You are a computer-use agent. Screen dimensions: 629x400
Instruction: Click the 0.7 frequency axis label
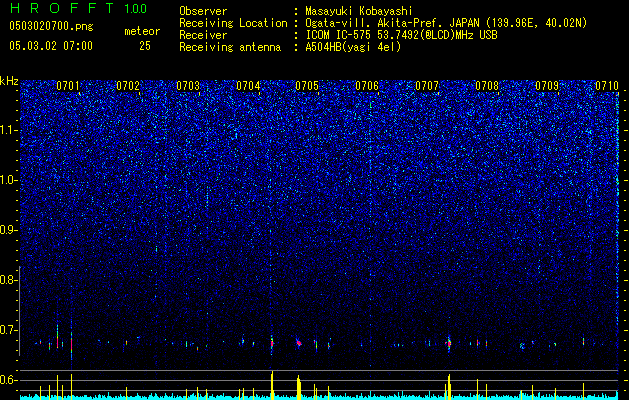point(9,330)
